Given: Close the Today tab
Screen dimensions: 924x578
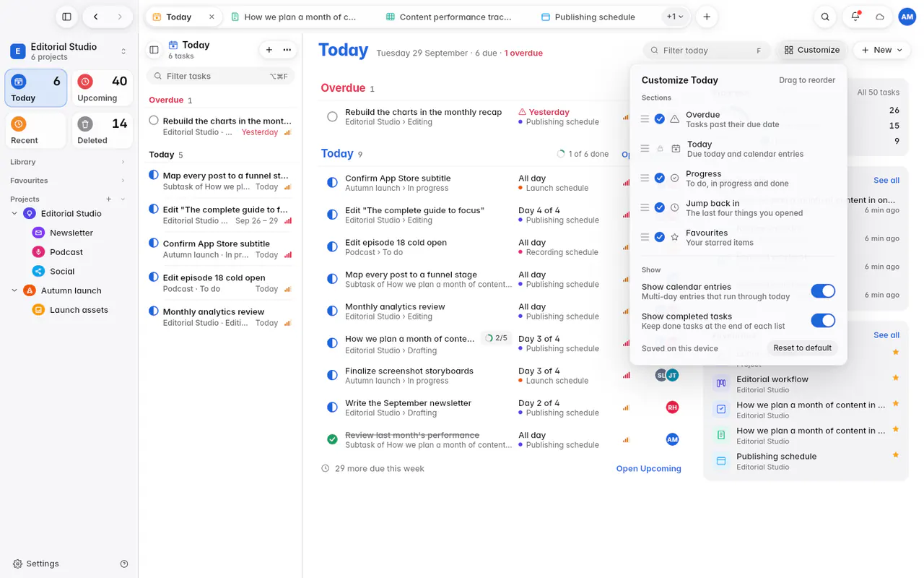Looking at the screenshot, I should coord(212,17).
